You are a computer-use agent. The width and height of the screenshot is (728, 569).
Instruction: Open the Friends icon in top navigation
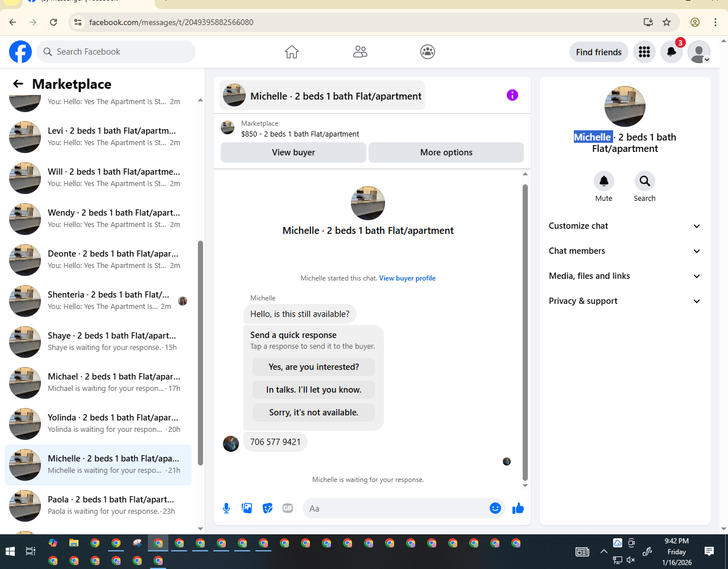[x=360, y=52]
